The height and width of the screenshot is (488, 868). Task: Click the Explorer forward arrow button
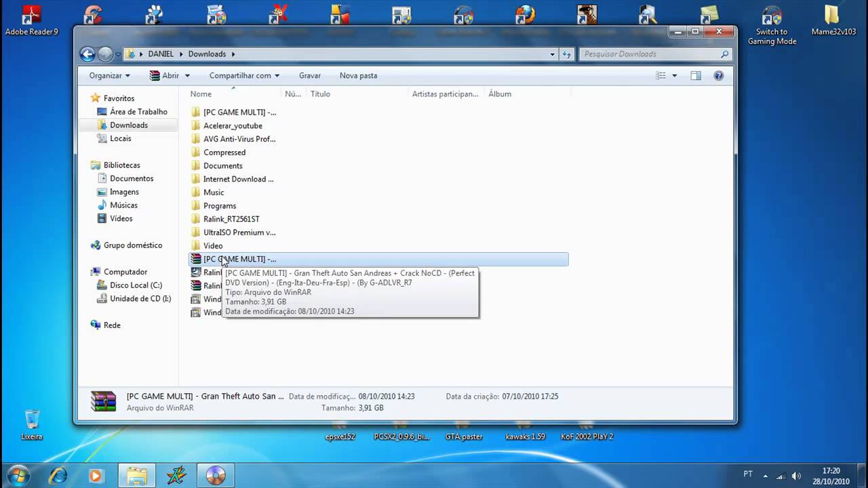coord(105,54)
